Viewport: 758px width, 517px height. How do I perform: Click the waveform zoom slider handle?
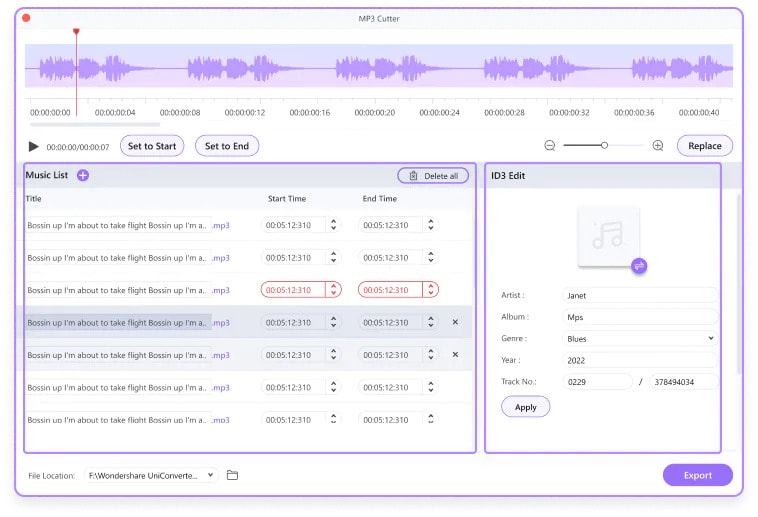[x=604, y=145]
